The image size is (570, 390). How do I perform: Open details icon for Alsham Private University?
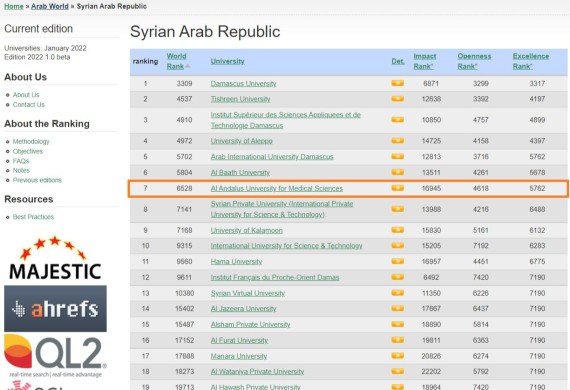(x=397, y=324)
